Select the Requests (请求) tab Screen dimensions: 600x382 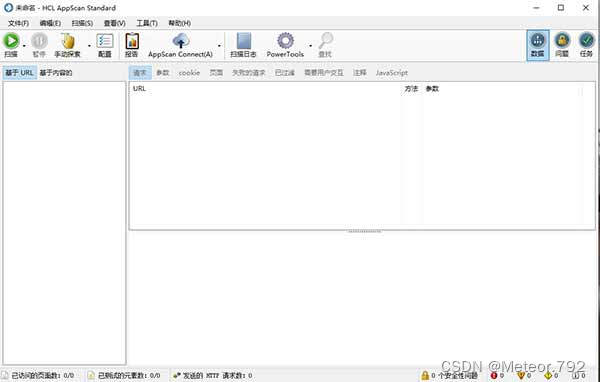(140, 73)
